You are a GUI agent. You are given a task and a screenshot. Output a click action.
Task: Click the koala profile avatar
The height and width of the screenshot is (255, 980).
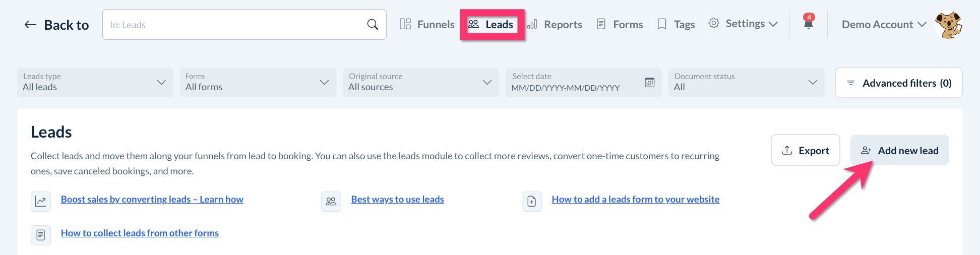[x=948, y=25]
